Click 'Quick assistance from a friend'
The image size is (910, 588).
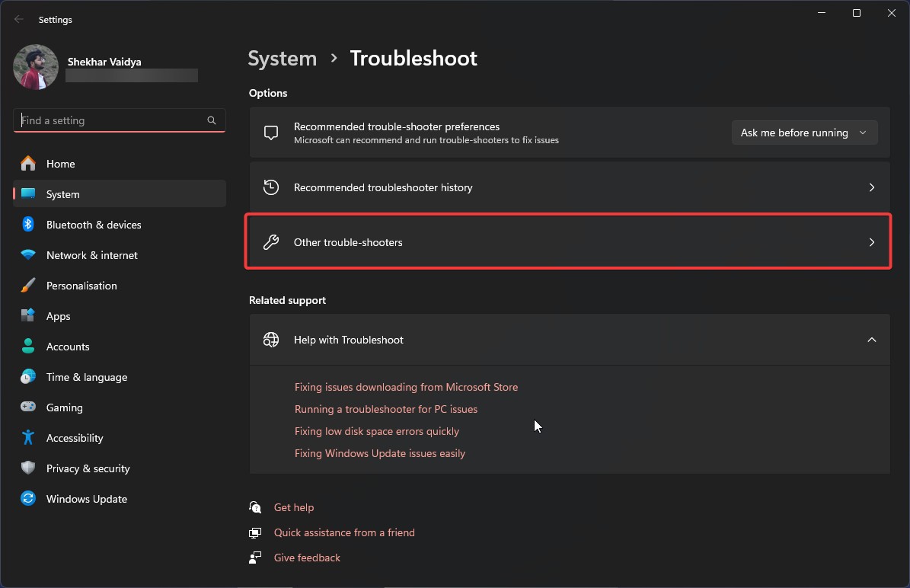click(x=344, y=532)
